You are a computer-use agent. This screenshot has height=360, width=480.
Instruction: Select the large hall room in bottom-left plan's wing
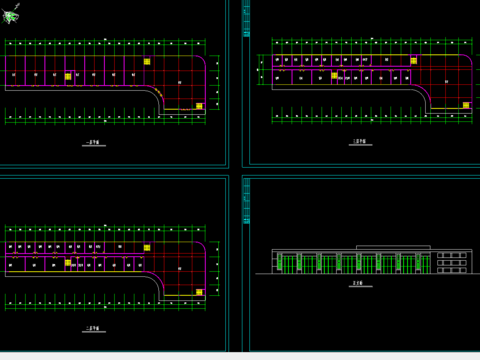(x=180, y=268)
